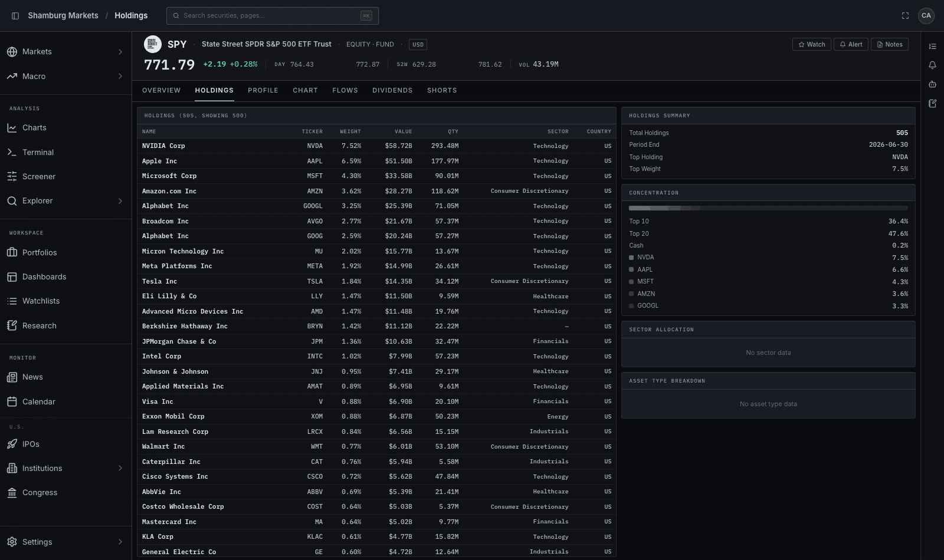The image size is (944, 560).
Task: Open Charts icon in sidebar
Action: tap(12, 128)
